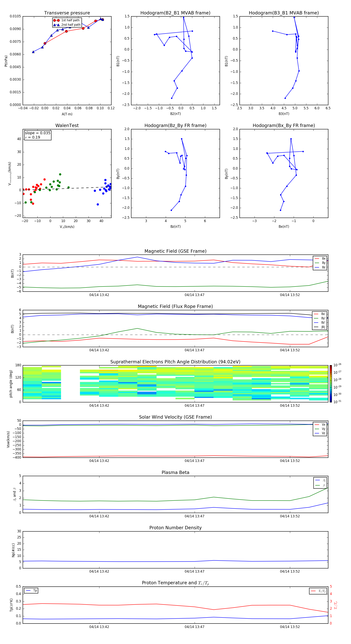Screen dimensions: 351x644
Task: Click the 'Np(#/cc)' y-axis label
Action: pos(13,550)
